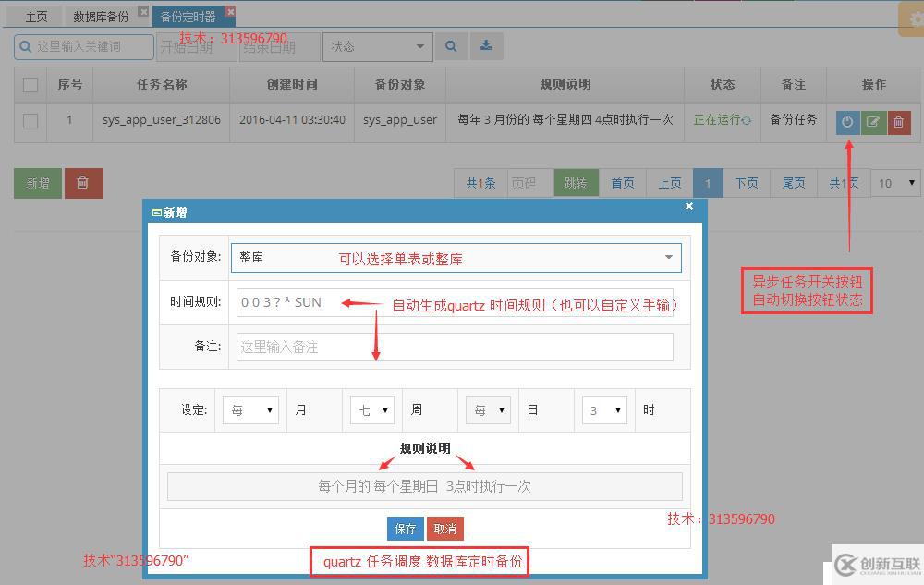Check the select-all checkbox in the table header
Viewport: 924px width, 585px height.
point(30,84)
